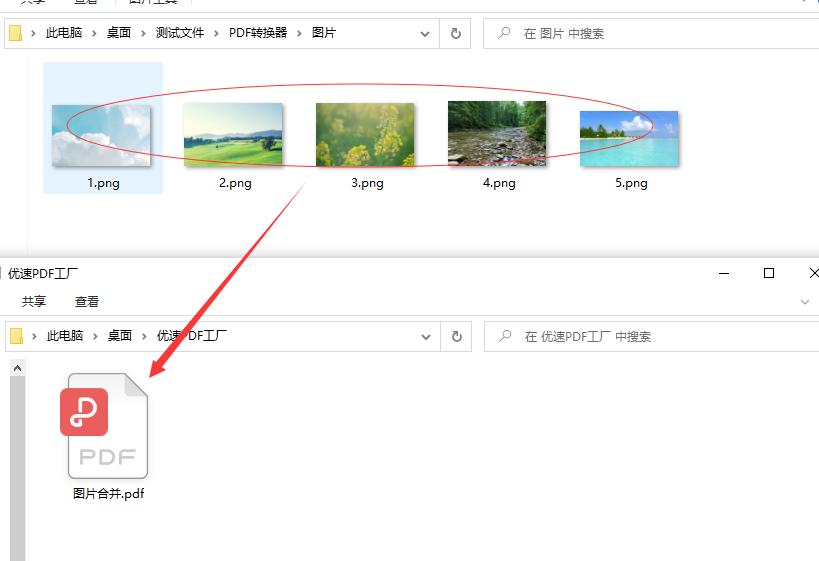Expand chevron after 桌面 in 优速PDF工厂 window
Screen dimensions: 819x561
pos(144,336)
